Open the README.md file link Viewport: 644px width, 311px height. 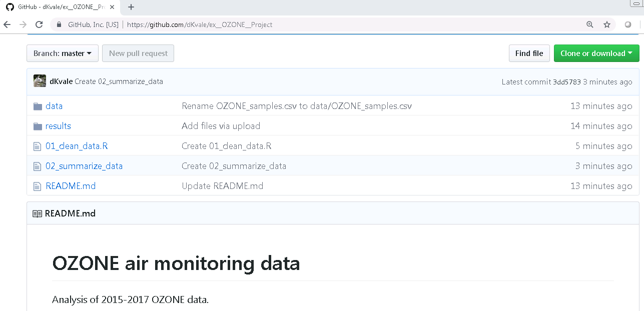click(71, 186)
